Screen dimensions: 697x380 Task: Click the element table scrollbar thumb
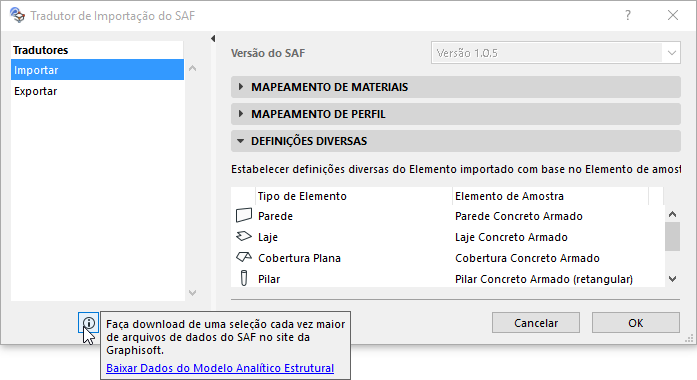[673, 236]
